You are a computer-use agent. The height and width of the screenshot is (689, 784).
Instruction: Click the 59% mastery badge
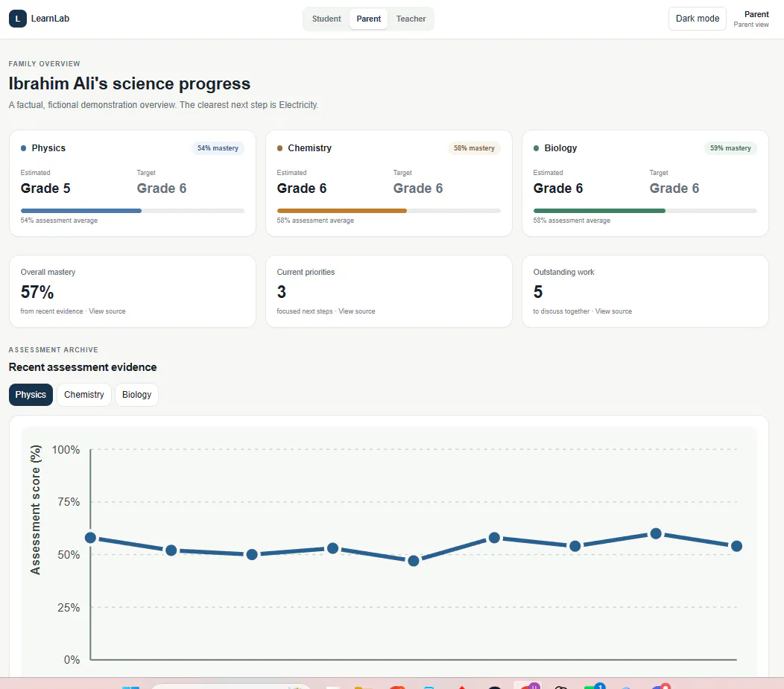pyautogui.click(x=730, y=148)
